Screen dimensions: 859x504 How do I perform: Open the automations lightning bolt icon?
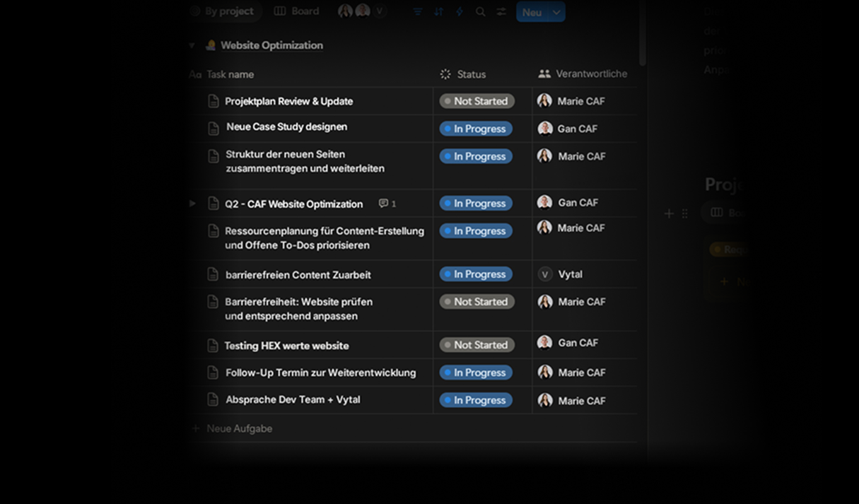pyautogui.click(x=460, y=12)
